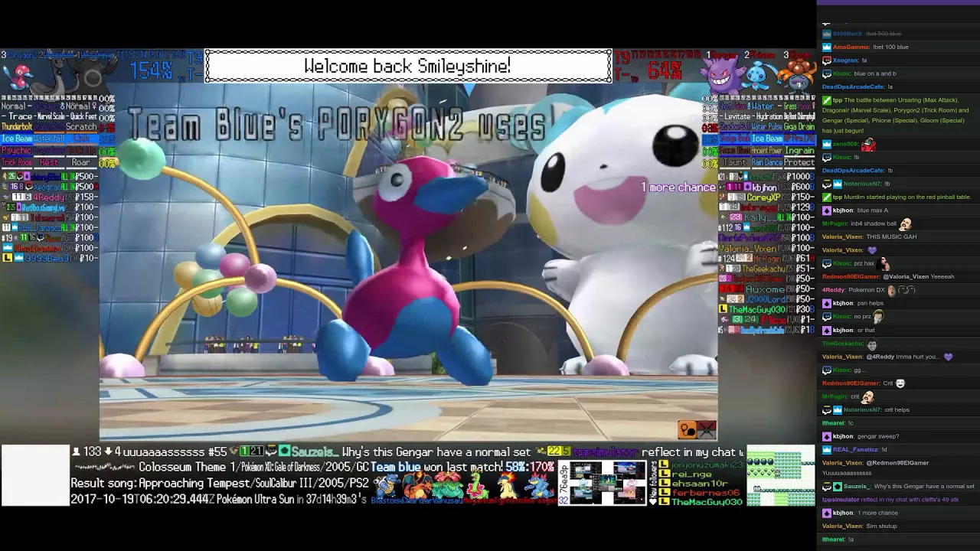980x551 pixels.
Task: Click 'Protect' in Team Red's move list
Action: pos(799,162)
